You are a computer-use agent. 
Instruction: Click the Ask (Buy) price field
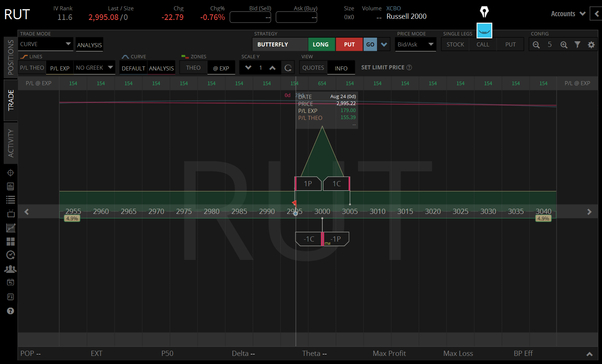(297, 17)
